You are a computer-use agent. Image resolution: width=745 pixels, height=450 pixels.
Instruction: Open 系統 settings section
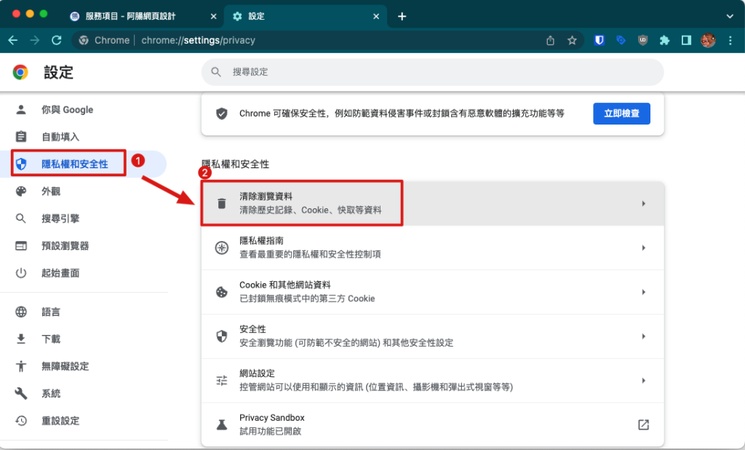[x=51, y=393]
